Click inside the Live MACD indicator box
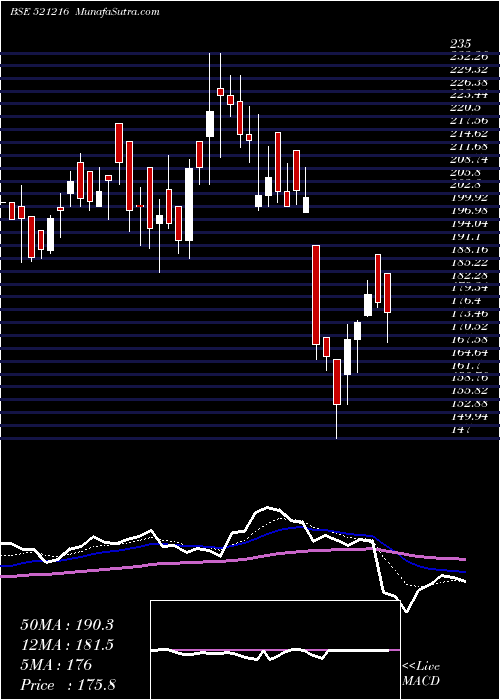 click(x=275, y=650)
